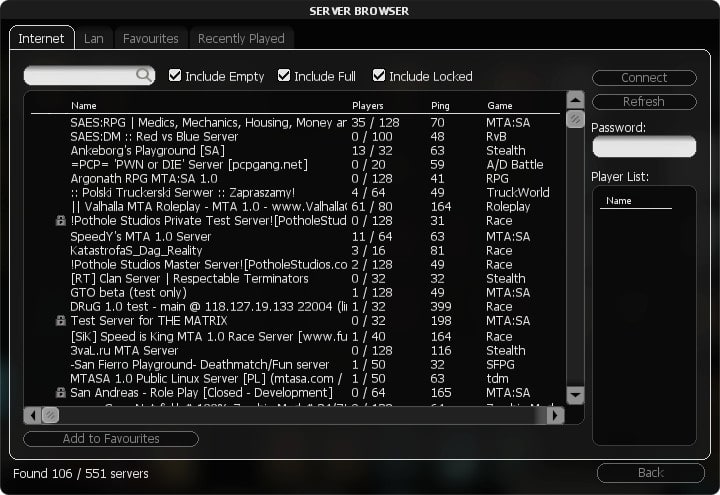Click the Back button
The width and height of the screenshot is (720, 495).
point(650,472)
